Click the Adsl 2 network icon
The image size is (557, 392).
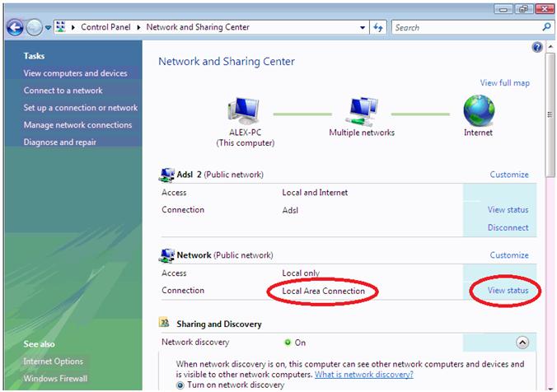click(166, 175)
